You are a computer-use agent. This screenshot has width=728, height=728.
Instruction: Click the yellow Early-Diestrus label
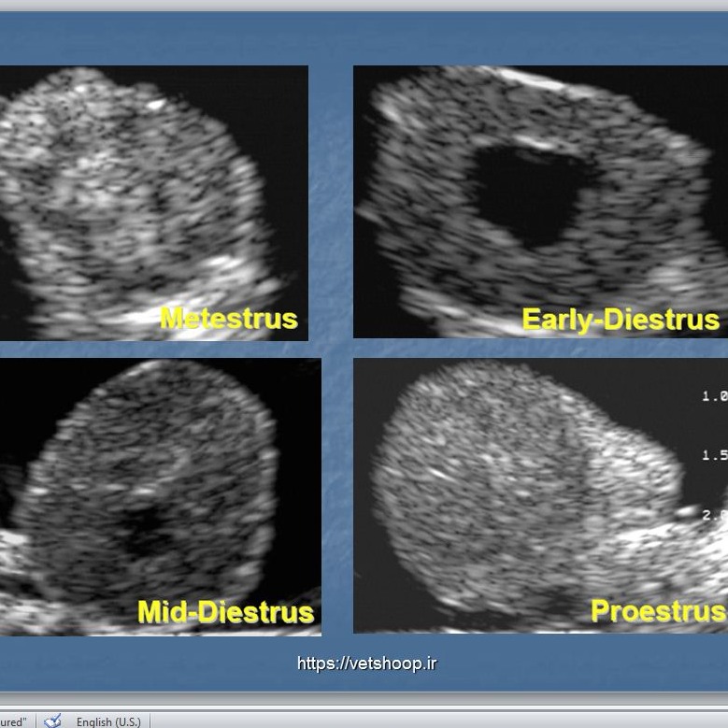[x=621, y=320]
